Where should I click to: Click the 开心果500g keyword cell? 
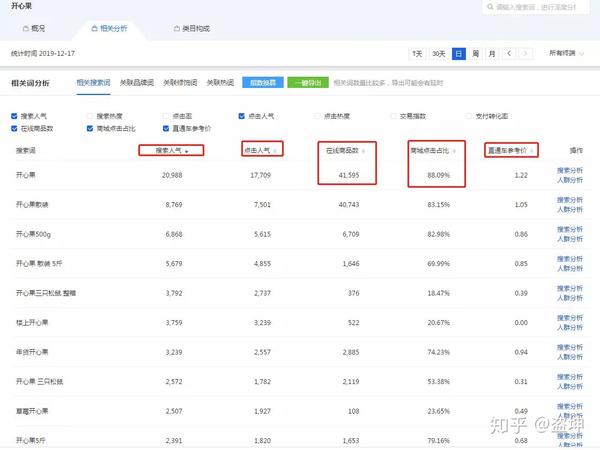pos(33,234)
